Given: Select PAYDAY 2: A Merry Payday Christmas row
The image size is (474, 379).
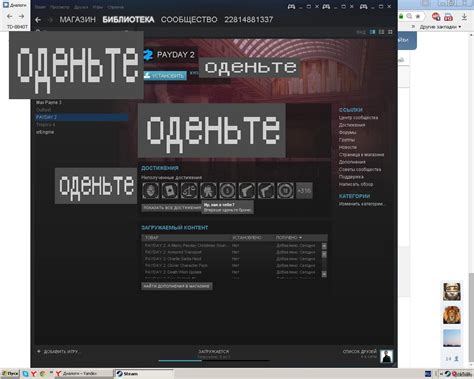Looking at the screenshot, I should (x=231, y=245).
